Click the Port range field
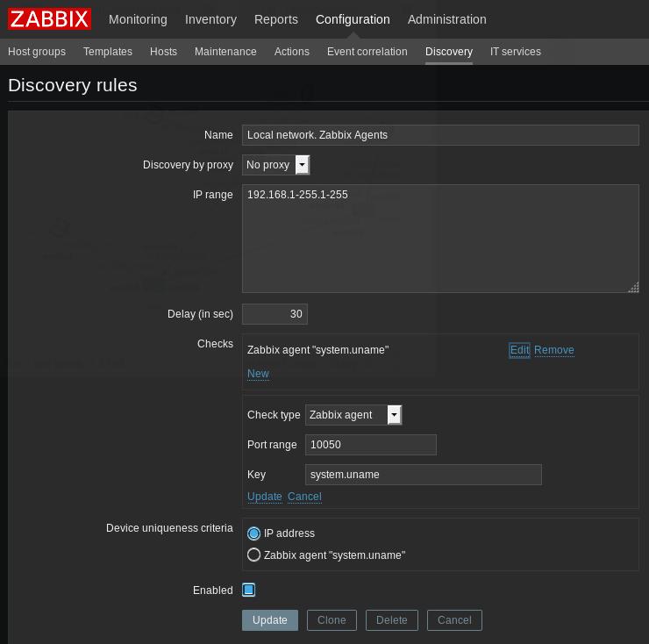Screen dimensions: 649x644 point(370,445)
